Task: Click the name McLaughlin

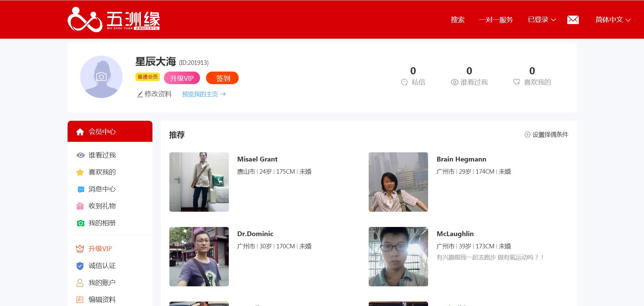Action: [x=455, y=234]
